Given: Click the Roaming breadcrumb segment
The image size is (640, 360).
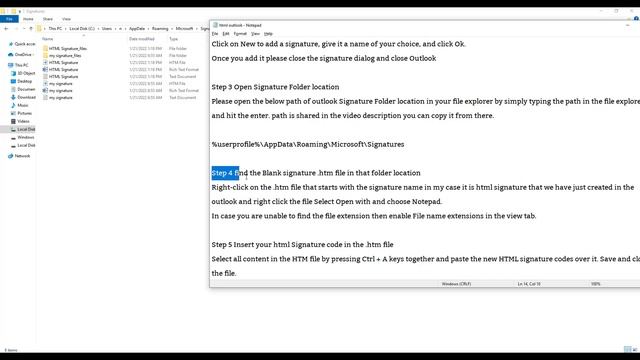Looking at the screenshot, I should (160, 29).
